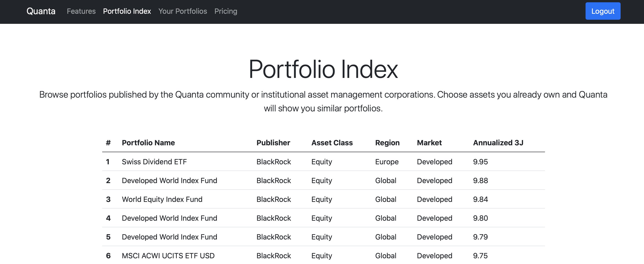644x264 pixels.
Task: Sort by the Region column header
Action: (x=387, y=143)
